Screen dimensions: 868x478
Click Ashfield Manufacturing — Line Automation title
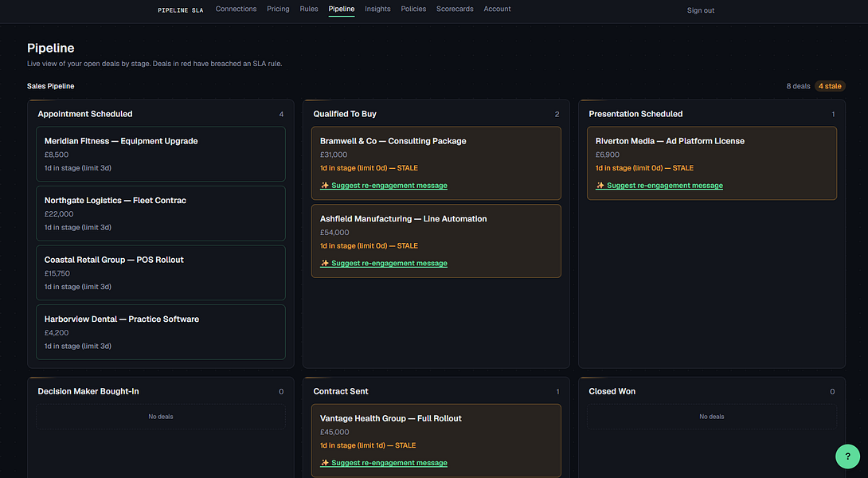pos(404,219)
